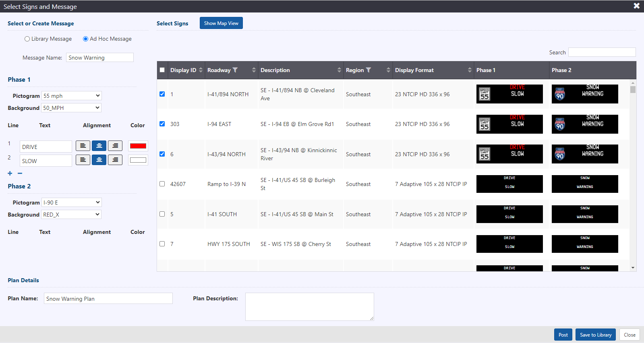Viewport: 644px width, 343px height.
Task: Add a line with the plus icon
Action: [10, 173]
